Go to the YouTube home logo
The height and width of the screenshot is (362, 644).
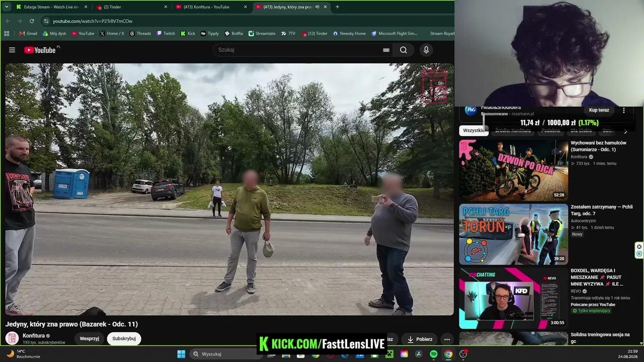40,50
